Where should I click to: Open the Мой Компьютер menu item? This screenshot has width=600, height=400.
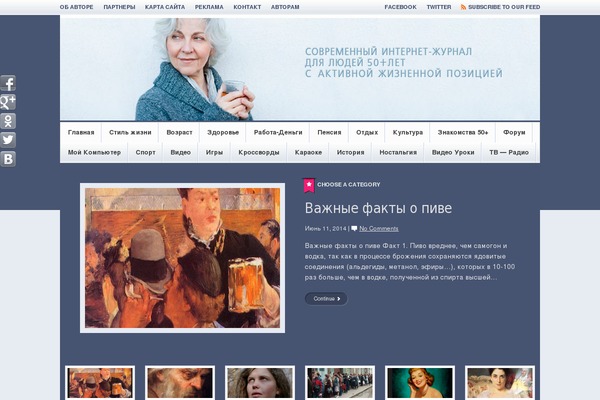94,152
